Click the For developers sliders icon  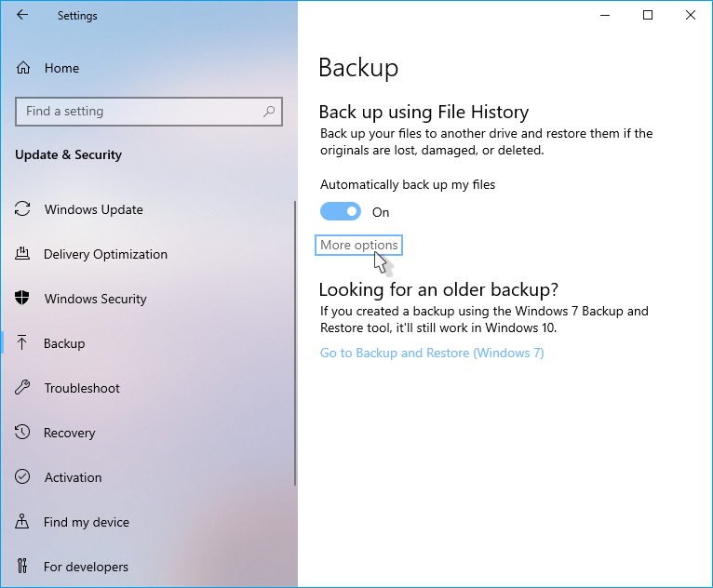click(23, 567)
